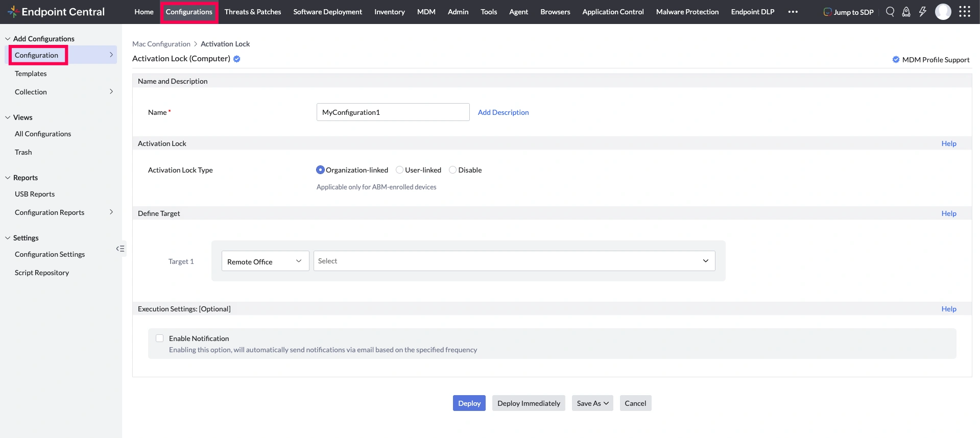This screenshot has width=980, height=438.
Task: Open Help for Activation Lock section
Action: click(949, 143)
